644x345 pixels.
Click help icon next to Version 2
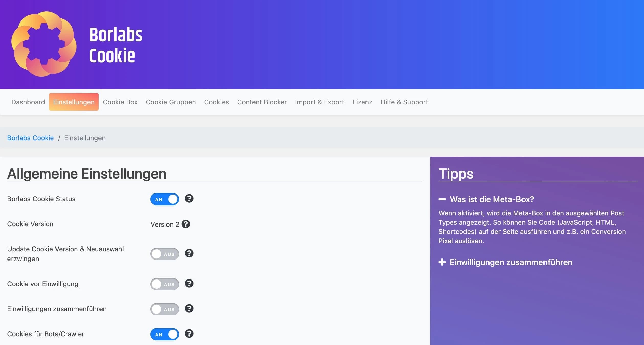186,224
